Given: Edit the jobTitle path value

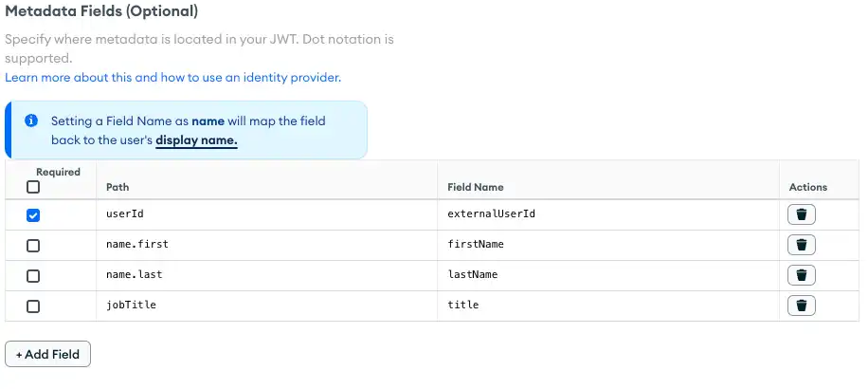Looking at the screenshot, I should click(265, 306).
